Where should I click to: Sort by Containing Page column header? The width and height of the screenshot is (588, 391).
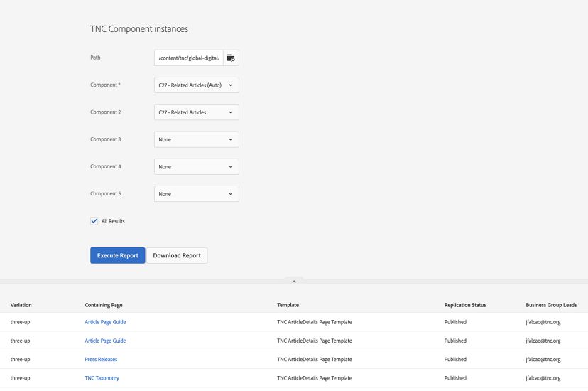(x=104, y=305)
